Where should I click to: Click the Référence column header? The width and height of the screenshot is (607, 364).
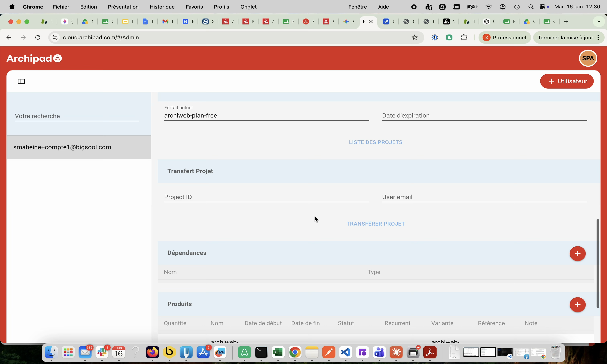(x=491, y=323)
